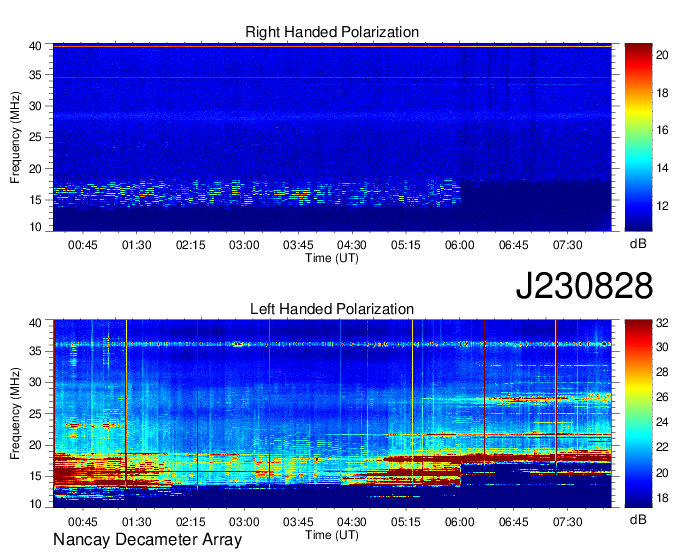Click the 26 value on lower colorbar

pos(662,397)
